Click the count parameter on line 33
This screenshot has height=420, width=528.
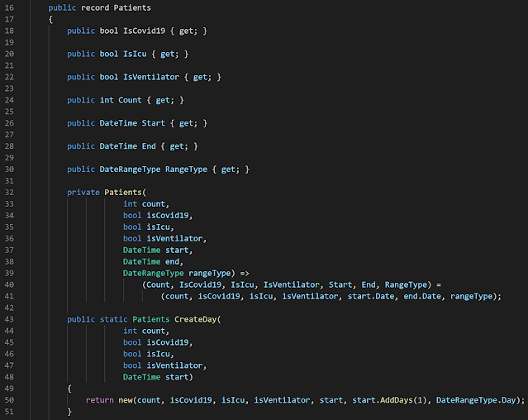click(154, 204)
